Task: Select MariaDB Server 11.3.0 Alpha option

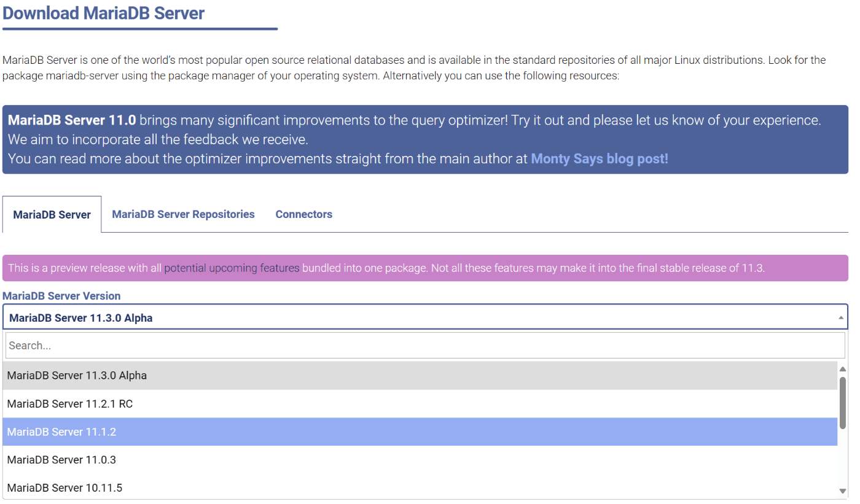Action: point(420,376)
